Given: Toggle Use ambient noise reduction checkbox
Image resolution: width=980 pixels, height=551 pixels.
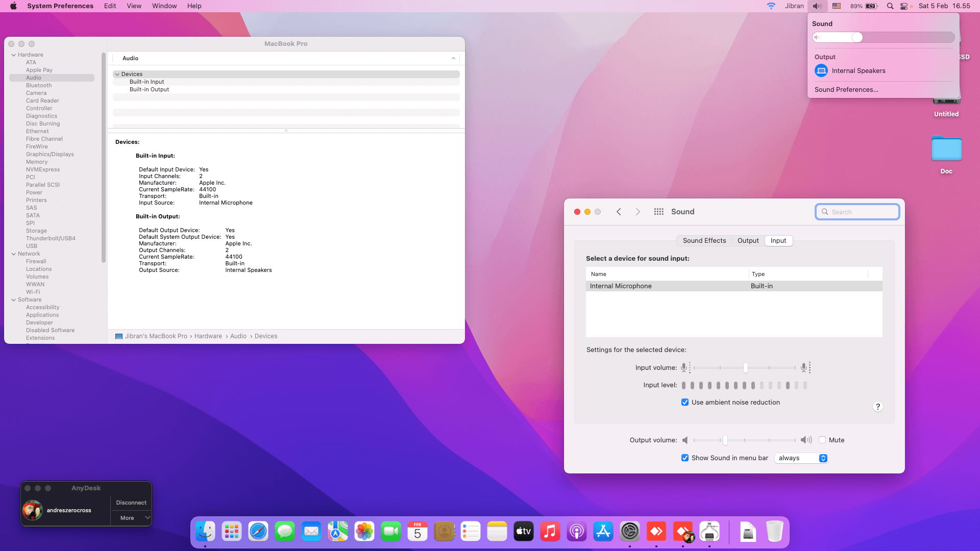Looking at the screenshot, I should point(685,403).
